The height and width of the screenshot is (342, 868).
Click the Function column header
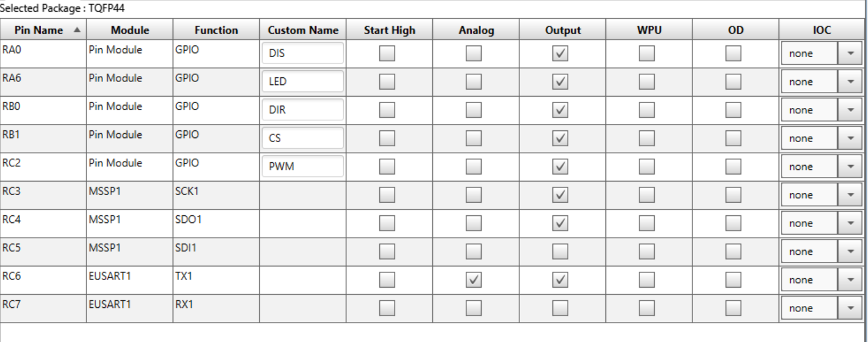[x=216, y=30]
